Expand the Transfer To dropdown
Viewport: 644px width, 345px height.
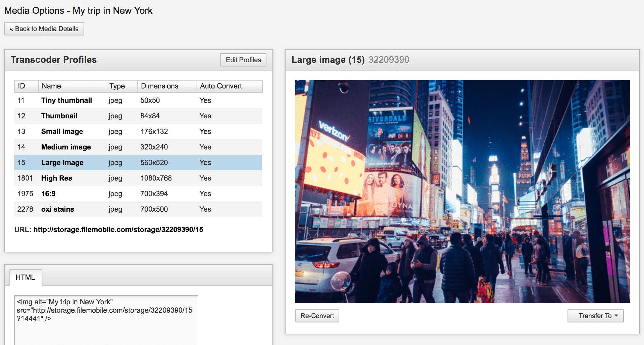click(x=595, y=316)
